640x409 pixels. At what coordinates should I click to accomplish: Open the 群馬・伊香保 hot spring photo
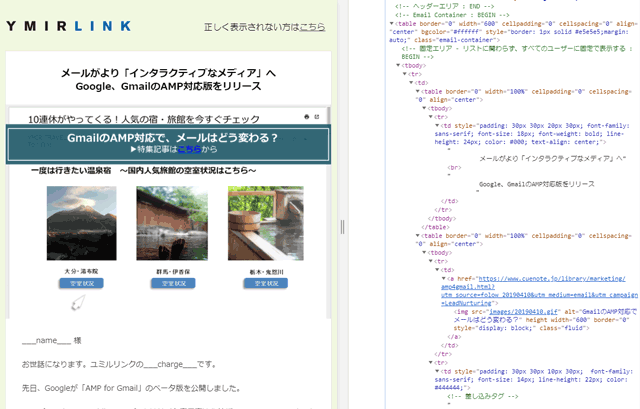[x=172, y=223]
